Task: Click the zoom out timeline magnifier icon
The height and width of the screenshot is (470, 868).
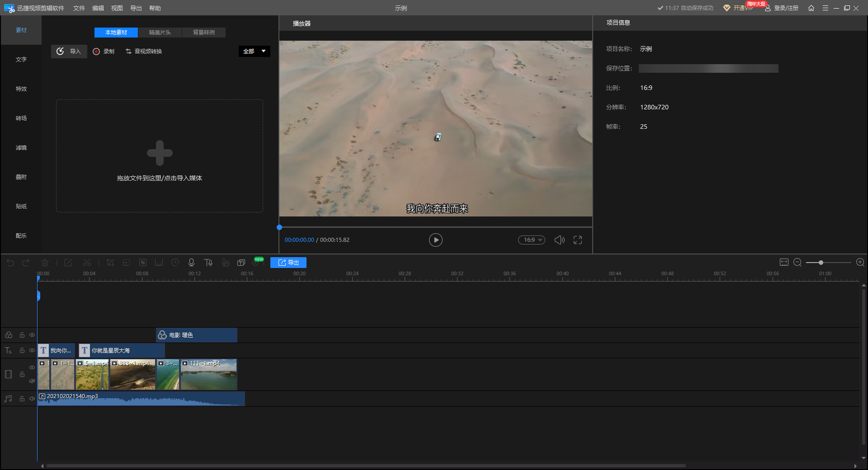Action: (x=797, y=263)
